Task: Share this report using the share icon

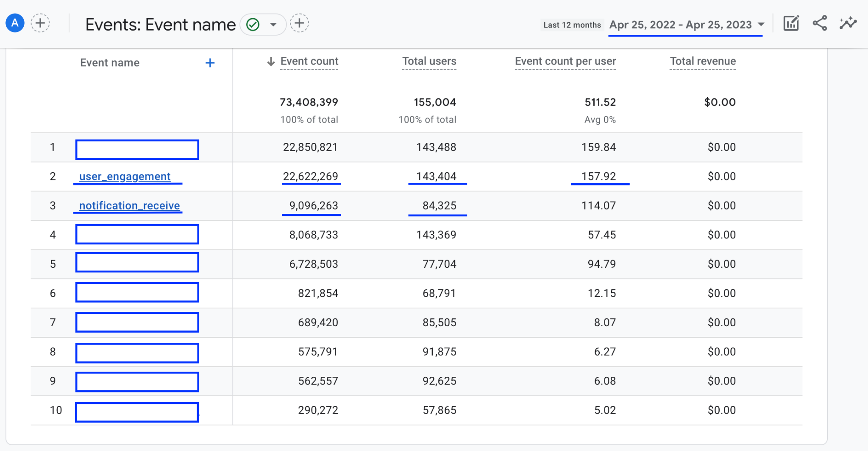Action: (x=820, y=23)
